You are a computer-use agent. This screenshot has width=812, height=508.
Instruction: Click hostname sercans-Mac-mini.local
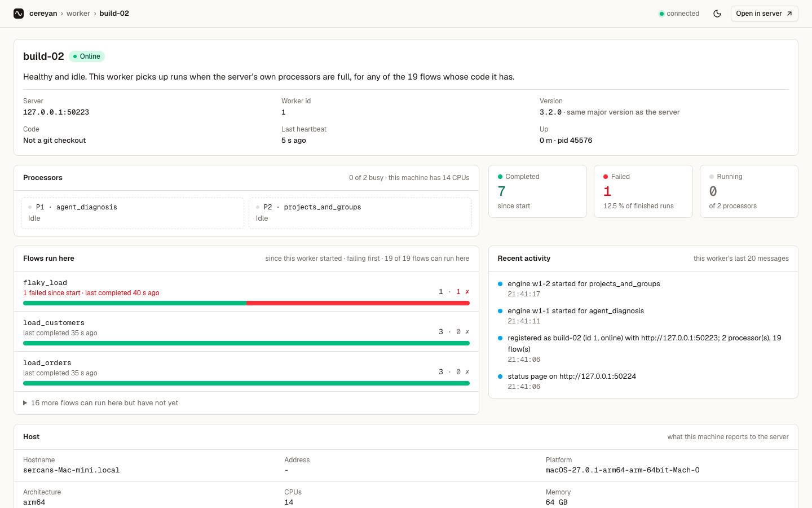coord(72,470)
